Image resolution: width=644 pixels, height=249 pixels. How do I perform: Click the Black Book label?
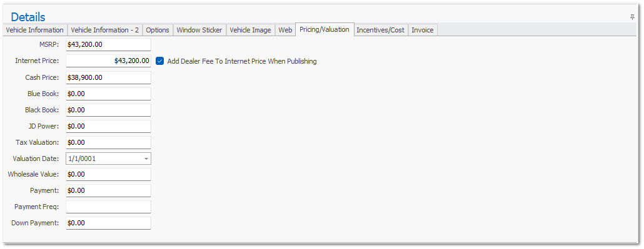(43, 110)
